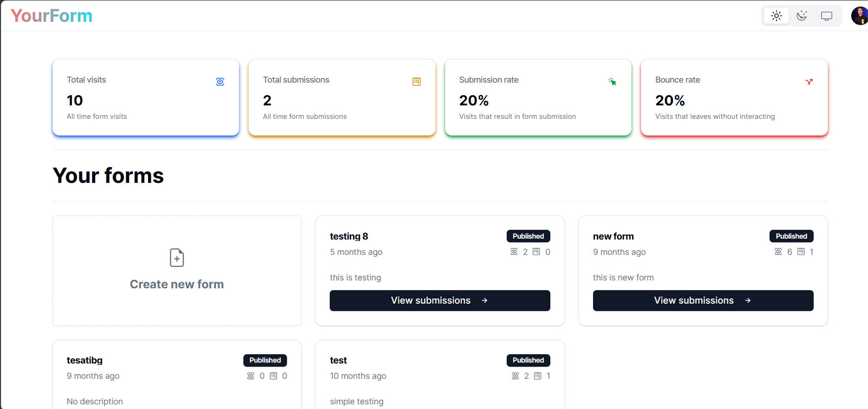Click the YourForm logo

click(x=52, y=16)
